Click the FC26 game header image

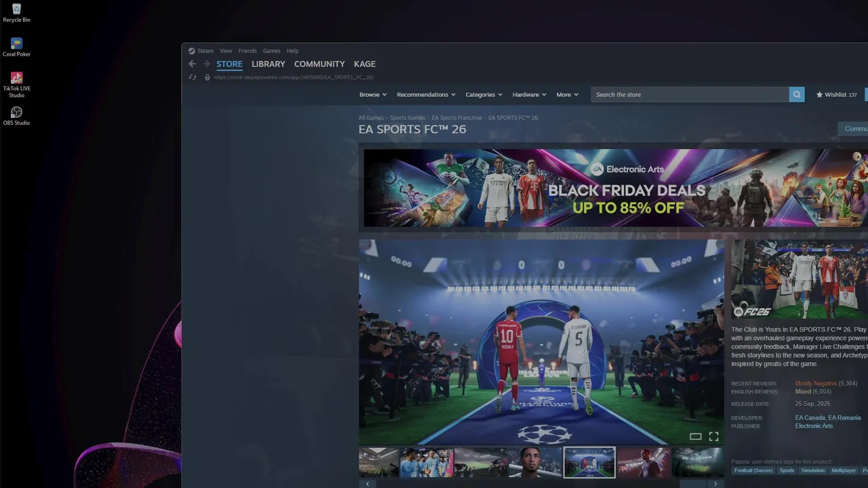(800, 279)
